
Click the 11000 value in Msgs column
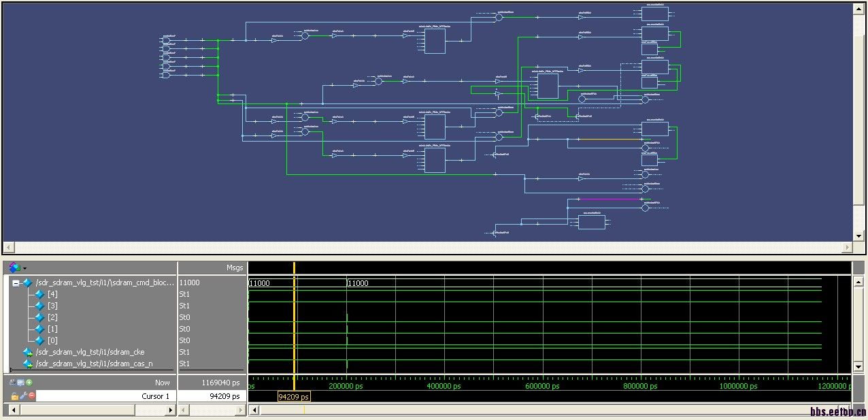point(189,282)
